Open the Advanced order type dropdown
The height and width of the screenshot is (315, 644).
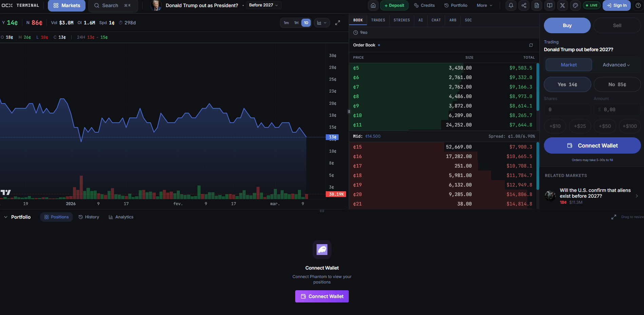tap(616, 65)
